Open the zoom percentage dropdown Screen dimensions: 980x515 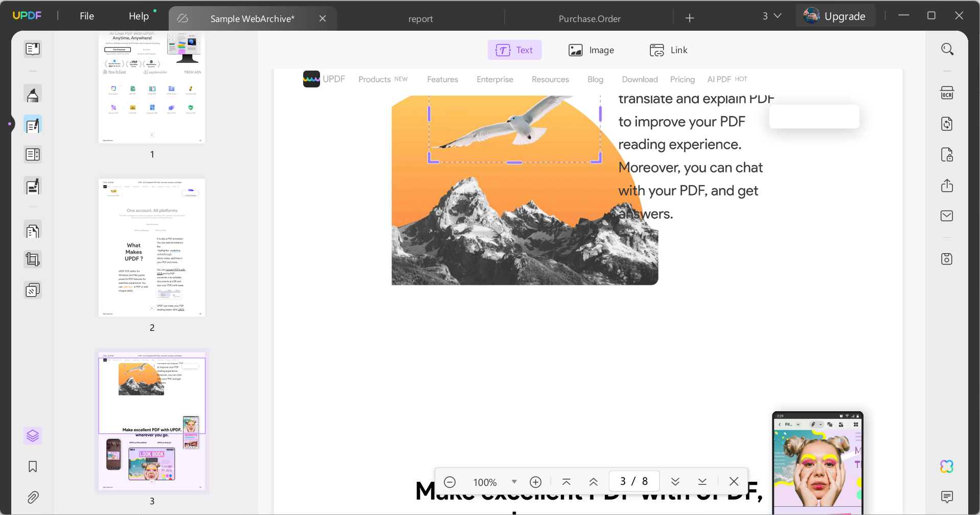coord(514,481)
